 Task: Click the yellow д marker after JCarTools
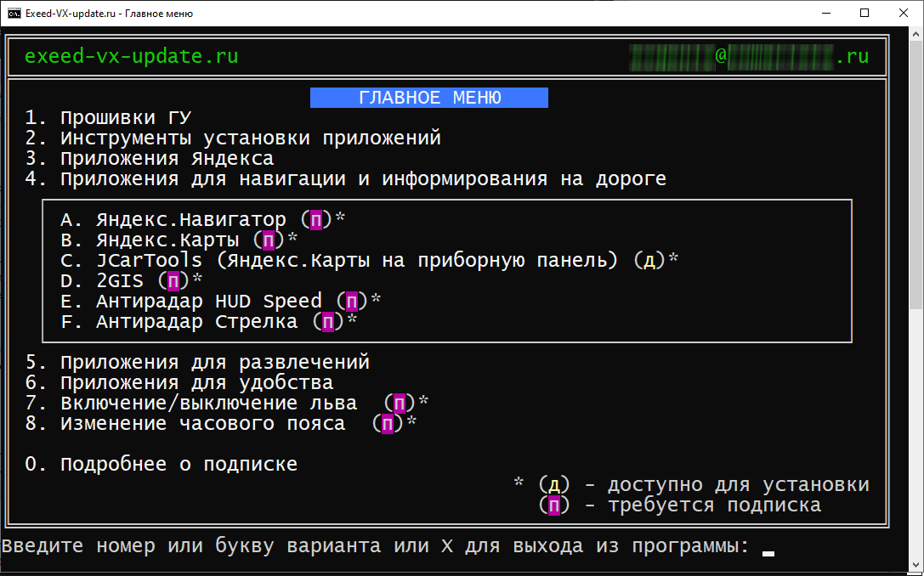[649, 260]
